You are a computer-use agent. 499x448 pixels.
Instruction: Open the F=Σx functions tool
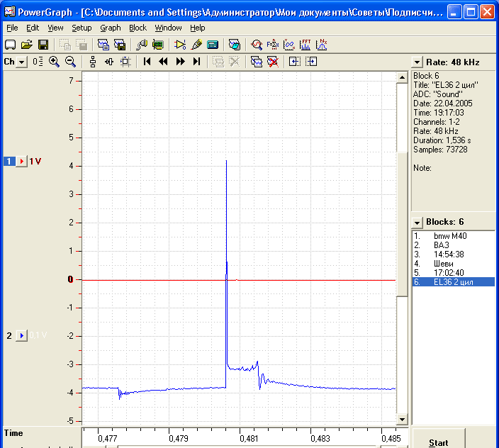273,45
